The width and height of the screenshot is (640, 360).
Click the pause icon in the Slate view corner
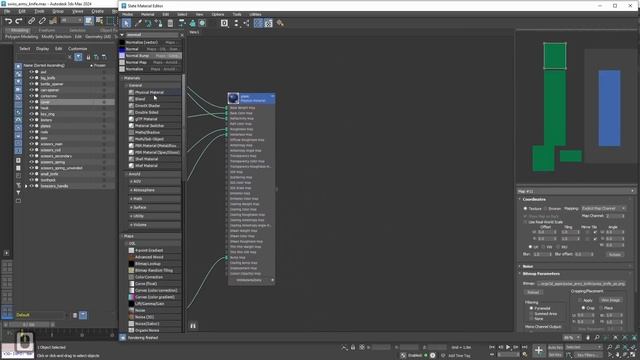pyautogui.click(x=193, y=326)
